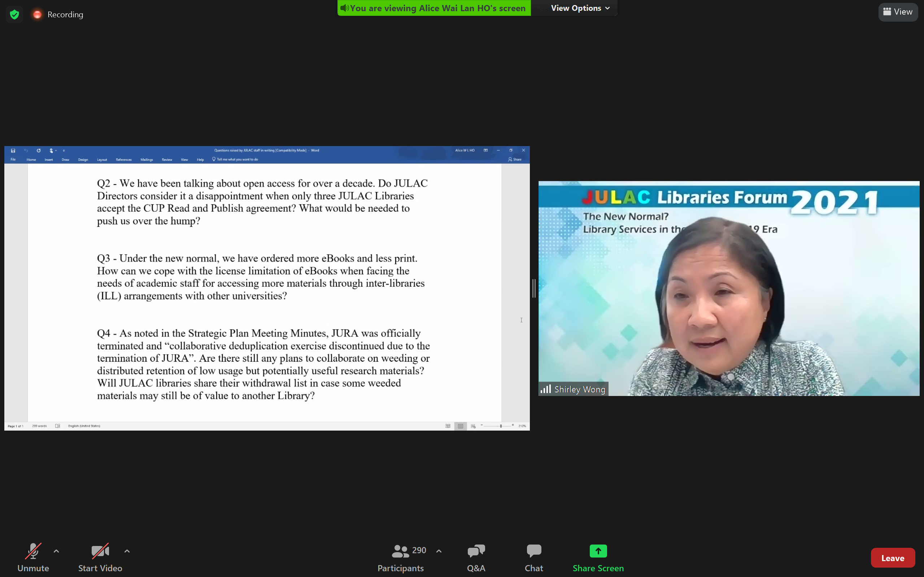Leave the meeting
Screen dimensions: 924x577
coord(892,558)
